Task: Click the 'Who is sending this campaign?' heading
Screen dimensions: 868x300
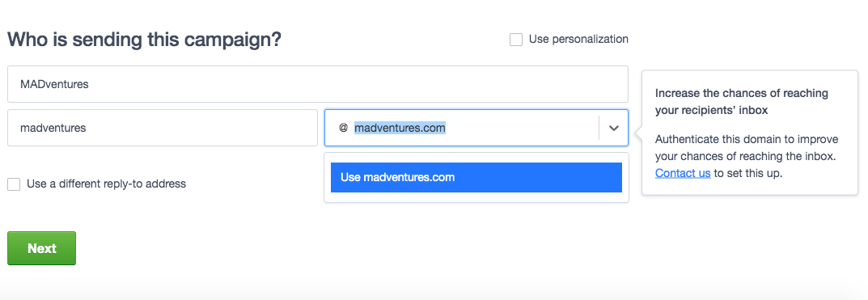Action: (x=145, y=40)
